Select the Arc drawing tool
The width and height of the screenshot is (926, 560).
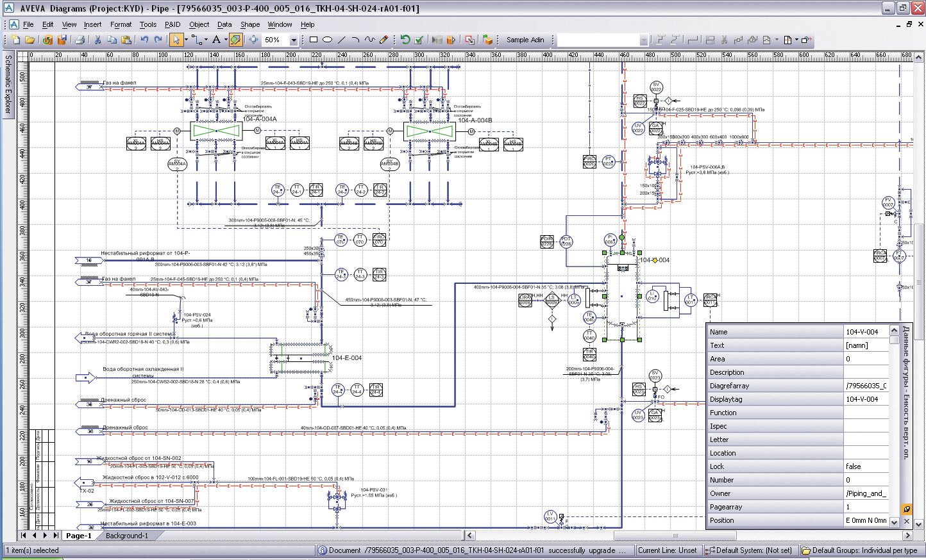(355, 40)
